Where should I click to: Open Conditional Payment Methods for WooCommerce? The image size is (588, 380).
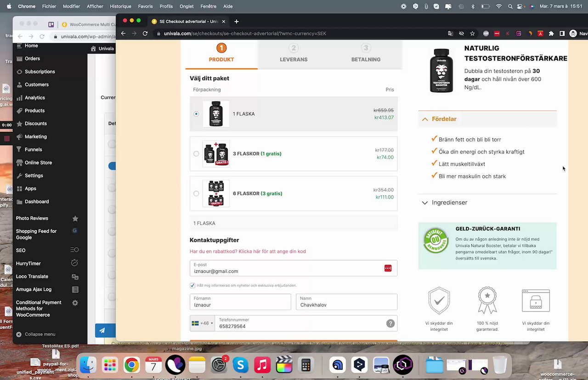[39, 309]
